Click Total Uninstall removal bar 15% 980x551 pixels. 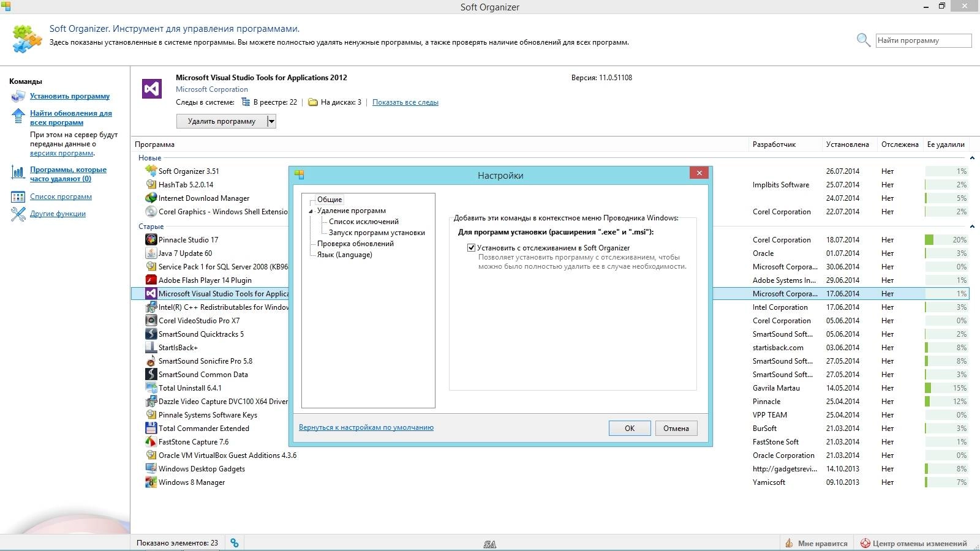coord(946,388)
